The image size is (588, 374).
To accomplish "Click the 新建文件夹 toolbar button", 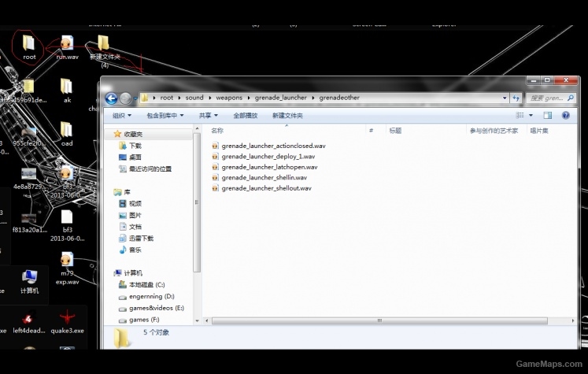I will click(x=287, y=116).
